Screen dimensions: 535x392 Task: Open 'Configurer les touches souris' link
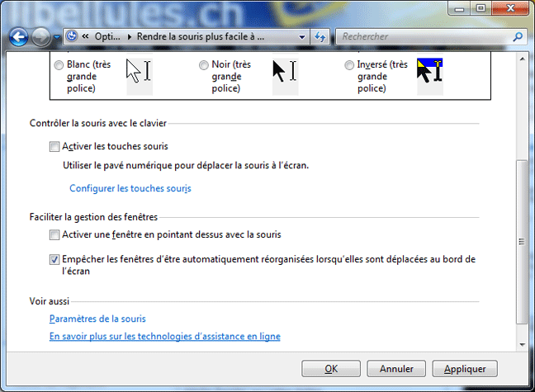[x=130, y=188]
